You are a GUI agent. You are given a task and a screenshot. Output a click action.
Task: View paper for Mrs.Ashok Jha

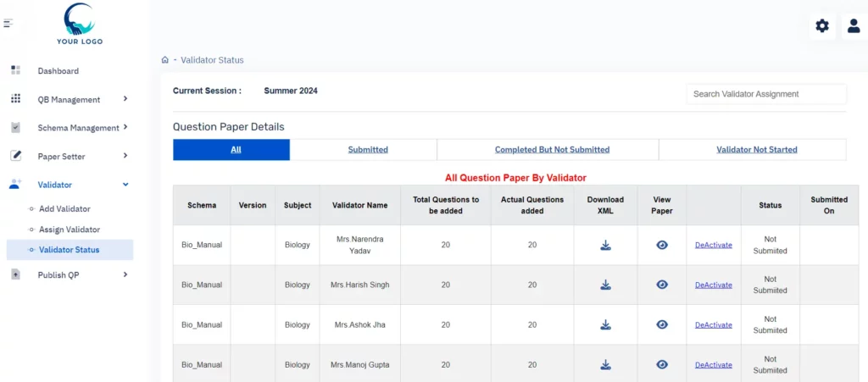(662, 324)
